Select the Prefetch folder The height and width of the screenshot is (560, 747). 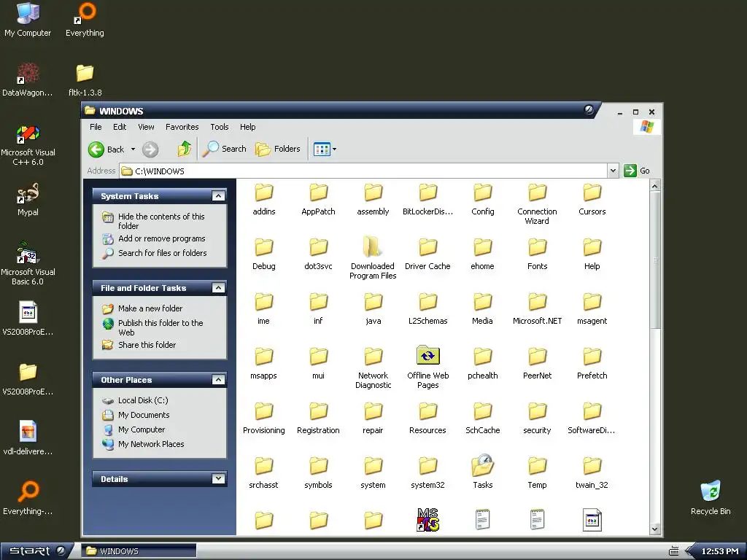[x=592, y=365]
